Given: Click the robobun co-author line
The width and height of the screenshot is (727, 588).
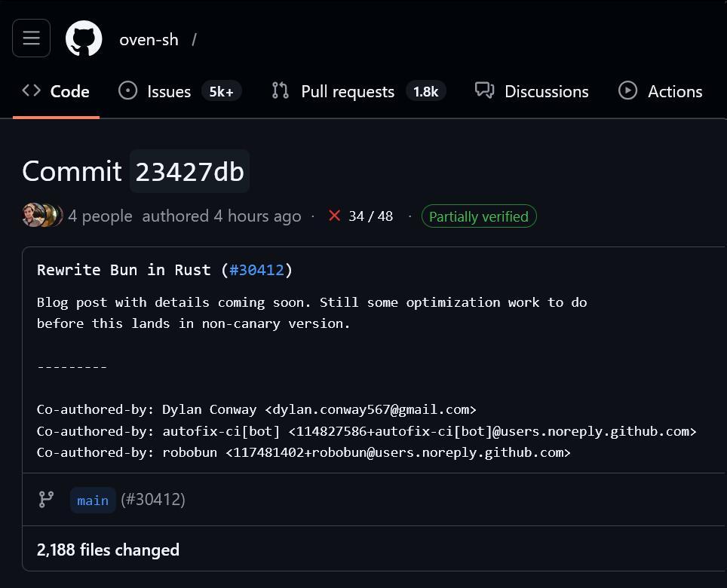Looking at the screenshot, I should pyautogui.click(x=304, y=452).
